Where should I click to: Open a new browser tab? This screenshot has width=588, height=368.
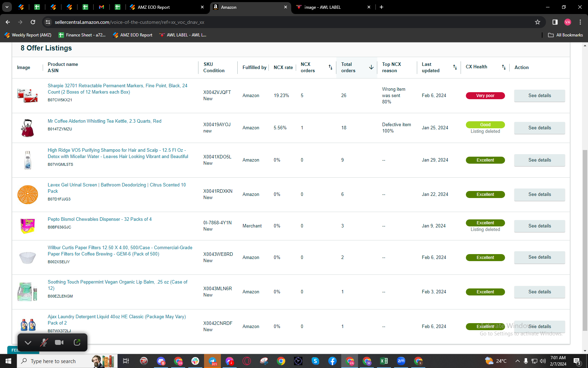tap(381, 7)
